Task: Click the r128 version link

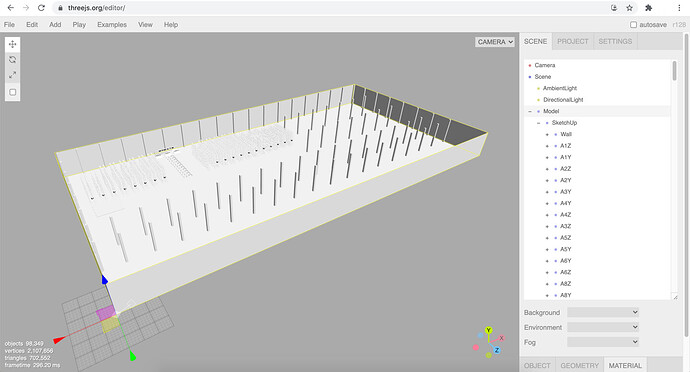Action: (679, 25)
